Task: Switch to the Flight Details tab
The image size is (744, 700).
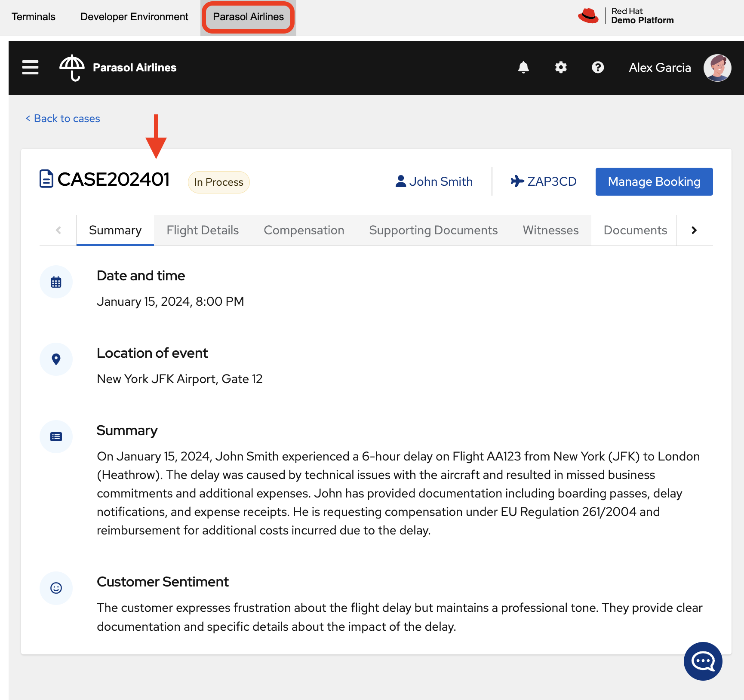Action: tap(203, 230)
